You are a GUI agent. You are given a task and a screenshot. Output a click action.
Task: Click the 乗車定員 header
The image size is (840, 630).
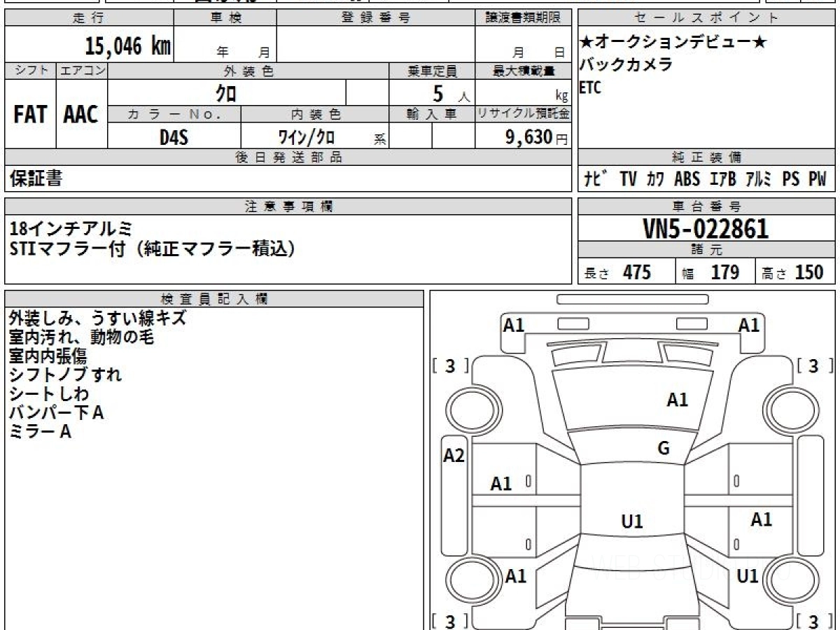[x=432, y=71]
